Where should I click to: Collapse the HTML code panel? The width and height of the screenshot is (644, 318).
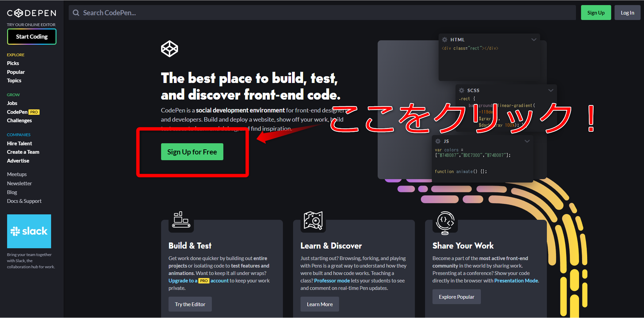pos(534,40)
